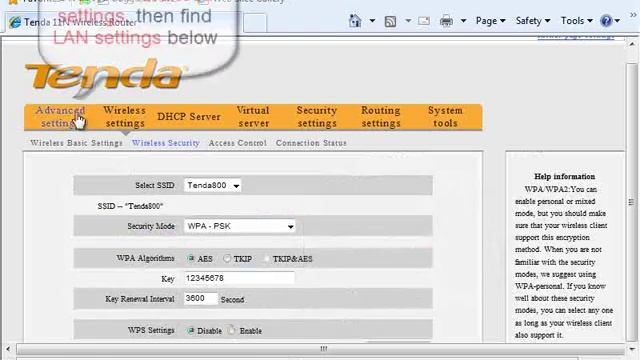Open the Safety menu
The height and width of the screenshot is (360, 640).
[533, 20]
